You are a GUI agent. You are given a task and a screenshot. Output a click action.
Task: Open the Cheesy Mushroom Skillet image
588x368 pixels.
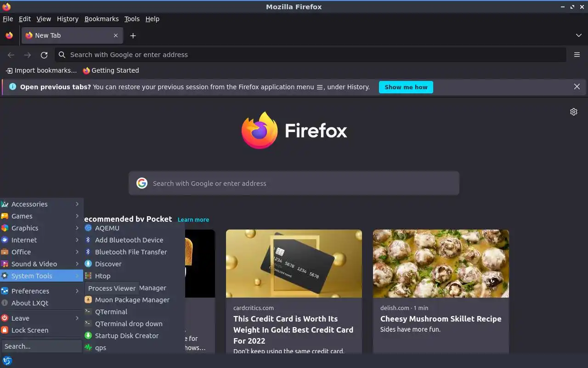point(441,264)
